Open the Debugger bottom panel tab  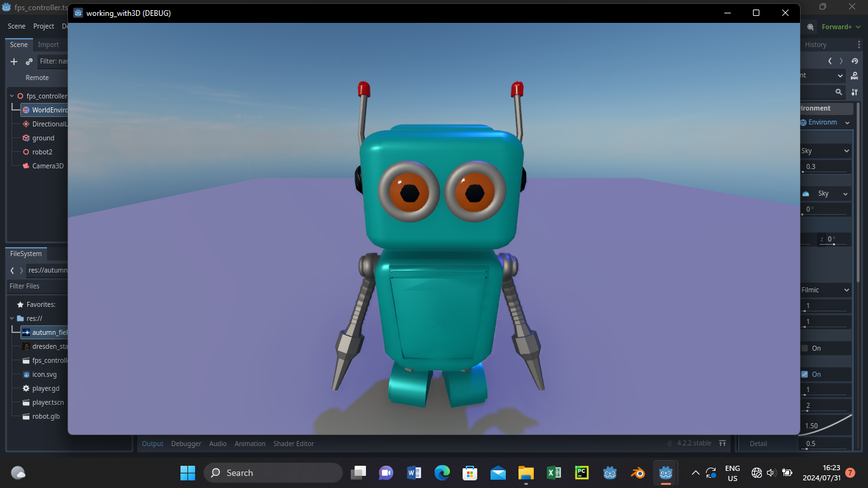tap(186, 444)
